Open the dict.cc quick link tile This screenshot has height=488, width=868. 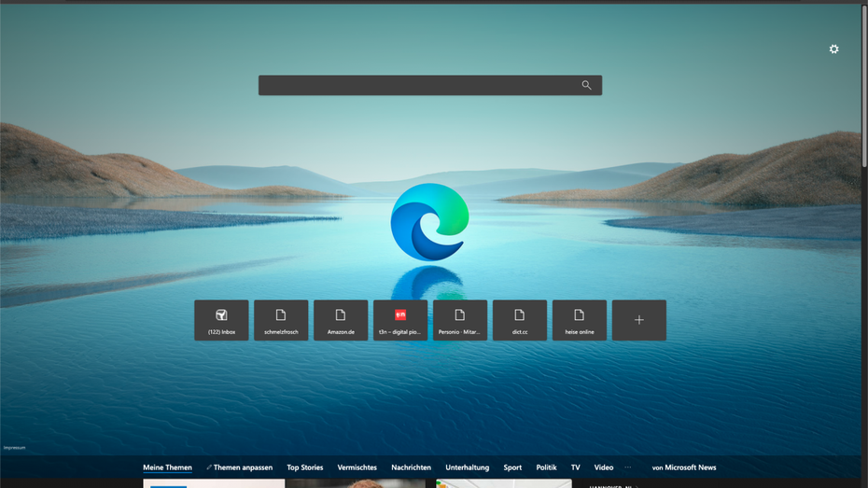(x=520, y=320)
